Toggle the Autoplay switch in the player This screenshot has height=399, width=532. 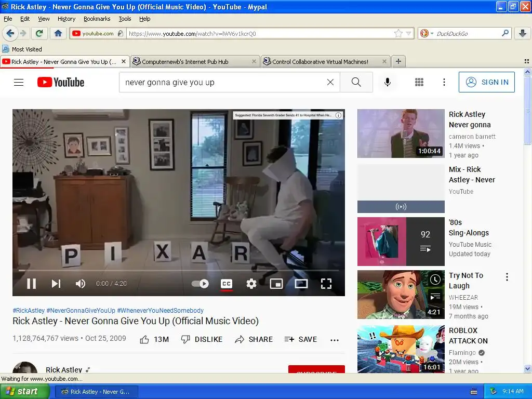pyautogui.click(x=200, y=284)
